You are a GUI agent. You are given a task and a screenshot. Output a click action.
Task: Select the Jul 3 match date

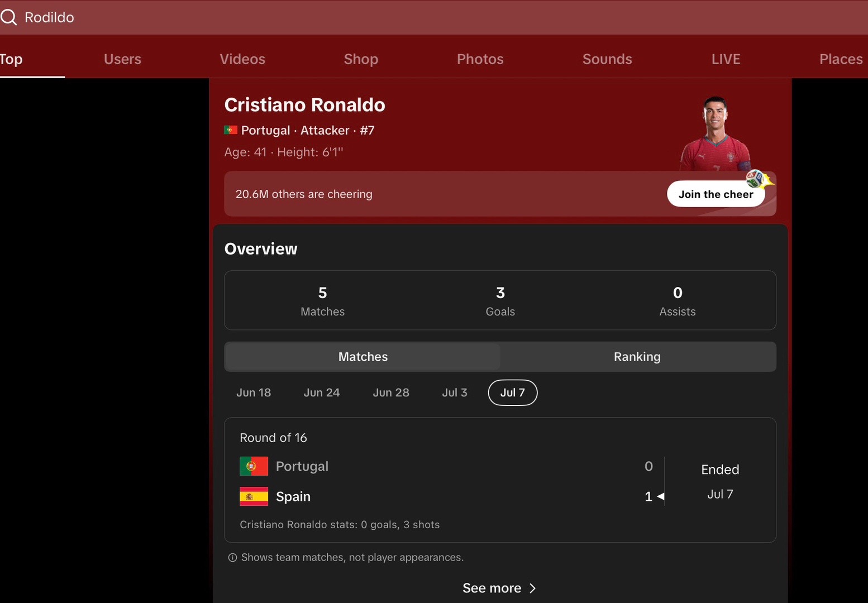coord(455,393)
